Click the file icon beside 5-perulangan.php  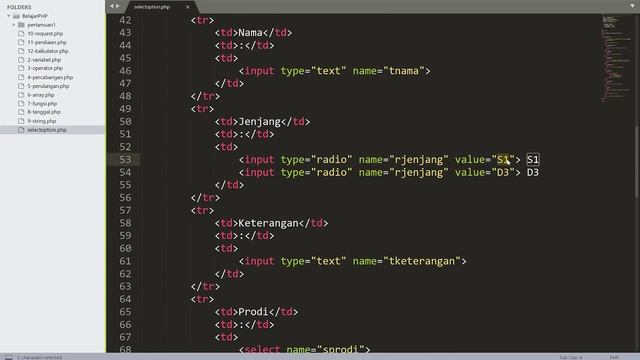21,86
